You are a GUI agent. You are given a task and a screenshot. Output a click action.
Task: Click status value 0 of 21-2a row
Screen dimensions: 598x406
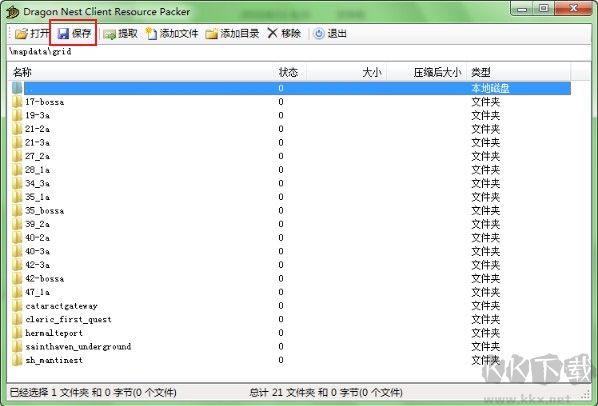tap(281, 129)
